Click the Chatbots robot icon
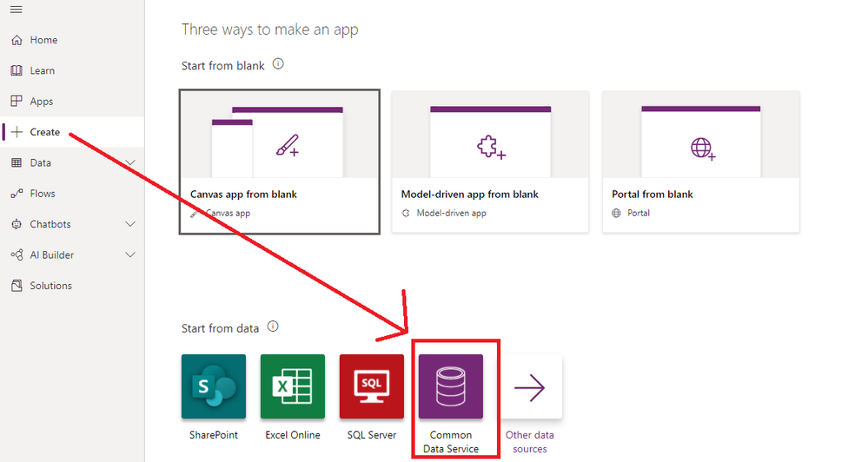 (17, 224)
